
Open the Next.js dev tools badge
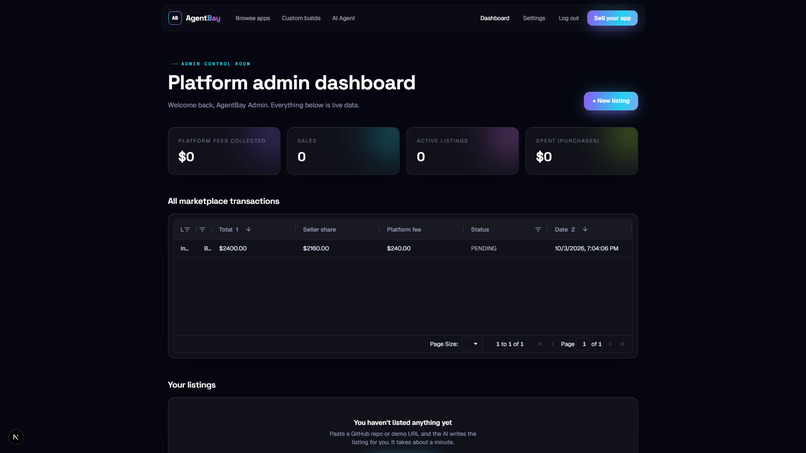16,437
